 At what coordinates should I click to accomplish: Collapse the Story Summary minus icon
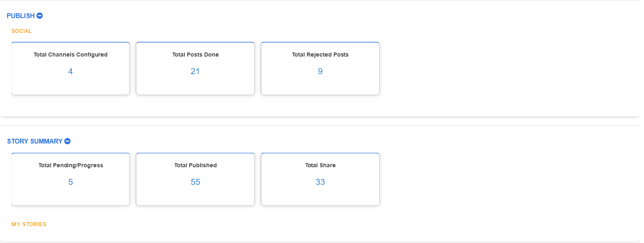[67, 141]
